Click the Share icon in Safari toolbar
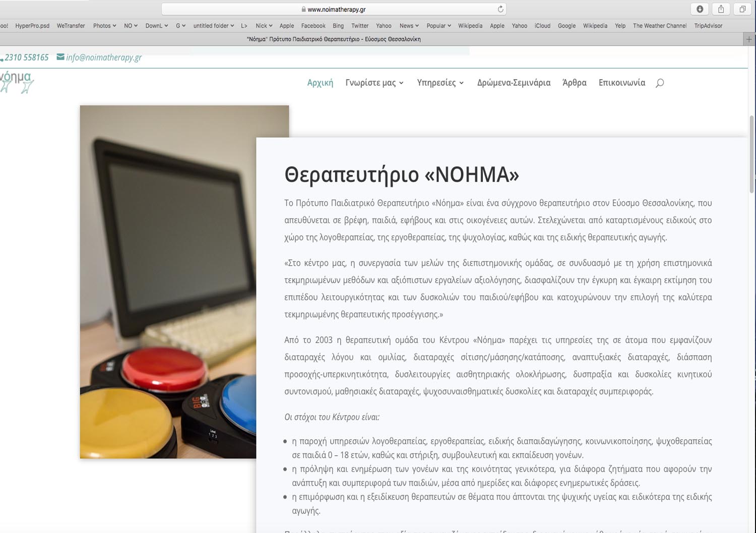 coord(721,9)
